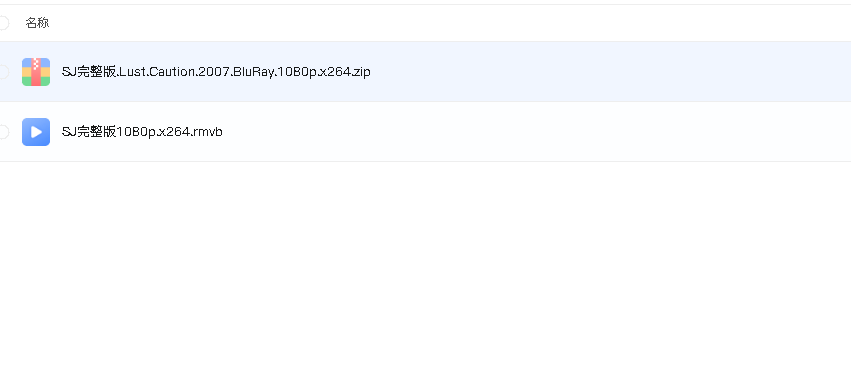This screenshot has height=367, width=851.
Task: Click the colorful zip archive file icon
Action: [36, 72]
